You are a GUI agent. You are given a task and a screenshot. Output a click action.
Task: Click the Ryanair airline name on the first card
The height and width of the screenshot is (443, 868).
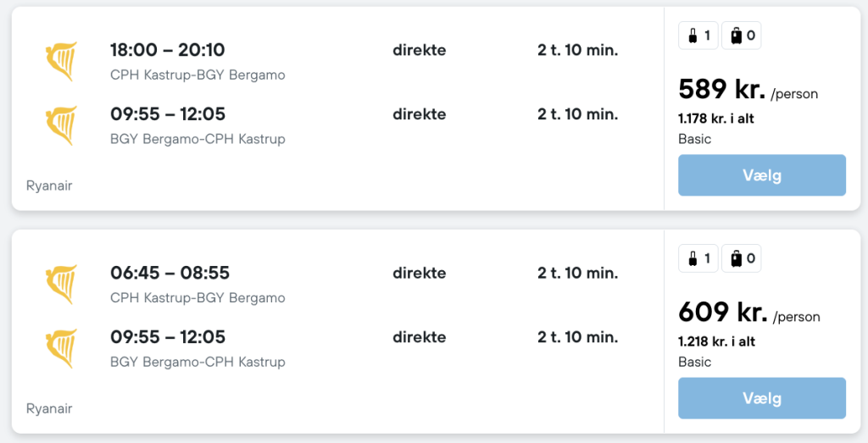click(49, 186)
